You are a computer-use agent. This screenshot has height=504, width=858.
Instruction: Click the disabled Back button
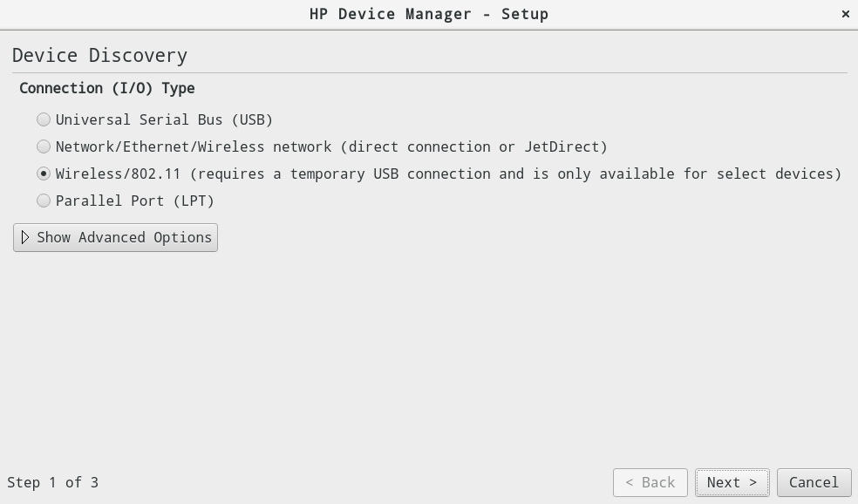pos(650,482)
